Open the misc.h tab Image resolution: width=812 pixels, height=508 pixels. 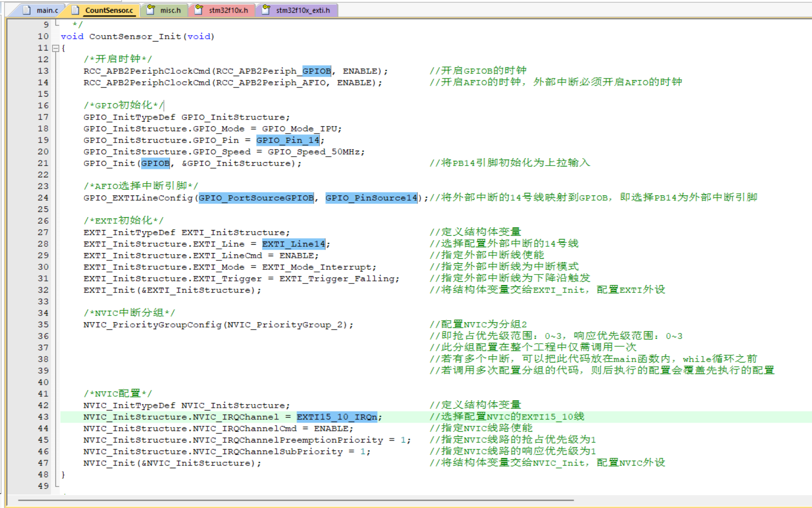[x=164, y=10]
